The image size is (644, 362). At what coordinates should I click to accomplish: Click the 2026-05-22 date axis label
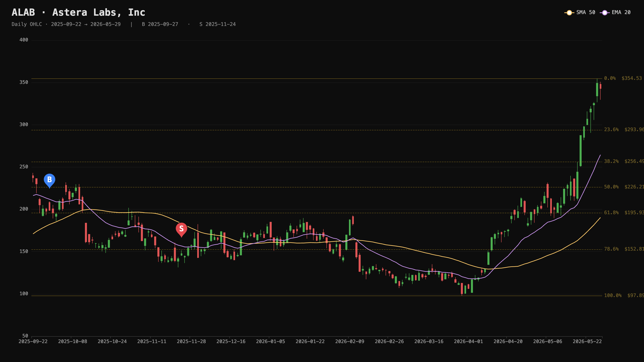tap(587, 341)
